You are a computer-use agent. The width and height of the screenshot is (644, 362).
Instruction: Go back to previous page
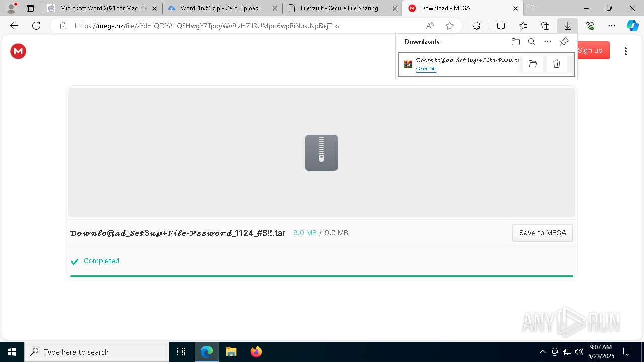pyautogui.click(x=14, y=26)
